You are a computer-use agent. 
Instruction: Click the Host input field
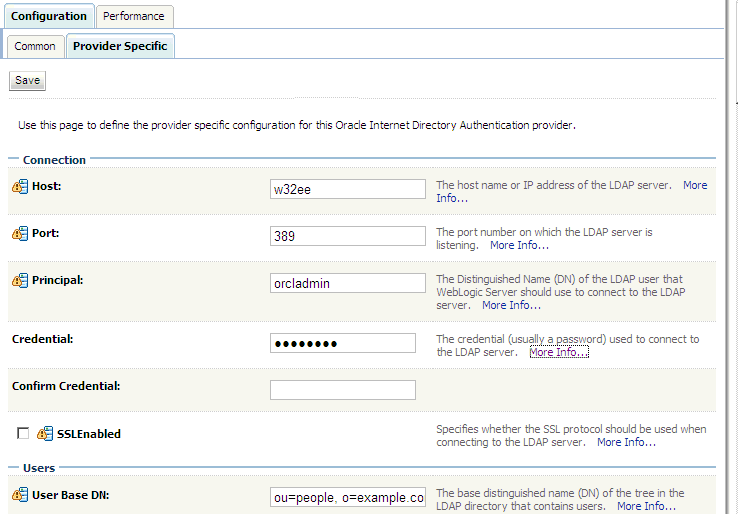tap(348, 190)
